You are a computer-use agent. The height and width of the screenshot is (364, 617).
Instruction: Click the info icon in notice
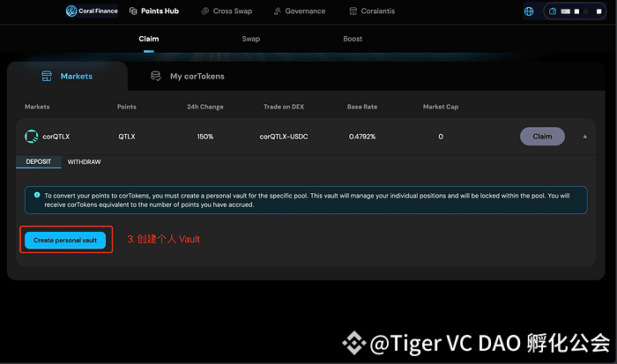(37, 195)
